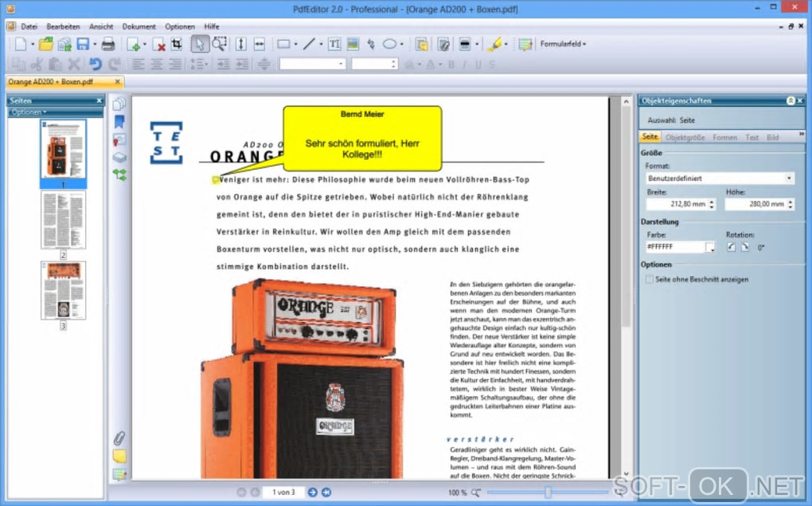Open the Datei menu
The image size is (812, 506).
(x=29, y=26)
